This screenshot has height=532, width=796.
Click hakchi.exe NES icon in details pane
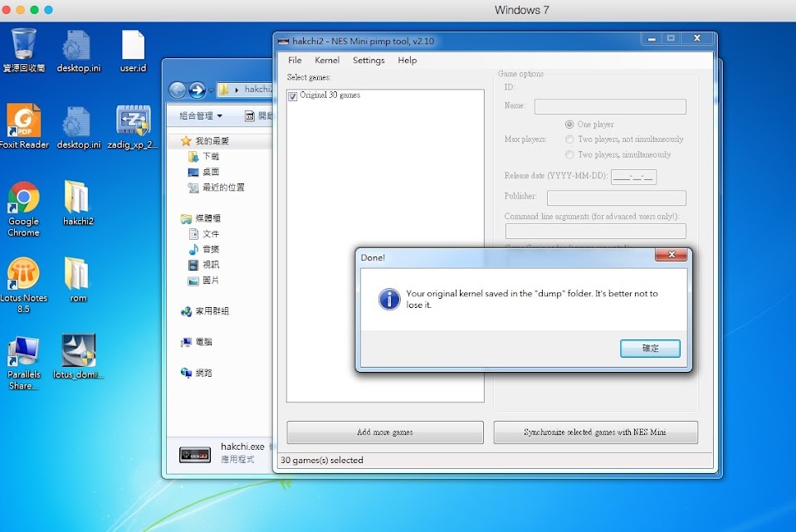[x=195, y=454]
